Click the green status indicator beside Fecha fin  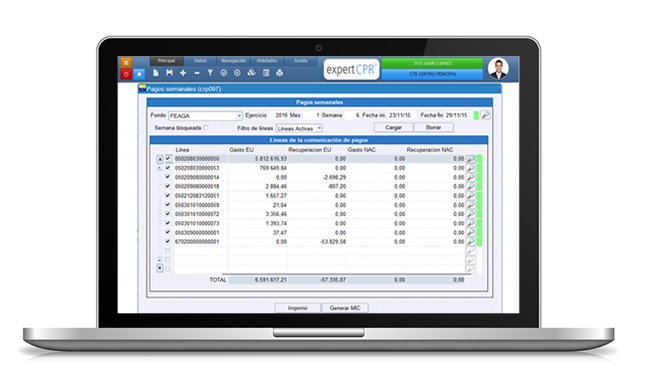coord(476,115)
